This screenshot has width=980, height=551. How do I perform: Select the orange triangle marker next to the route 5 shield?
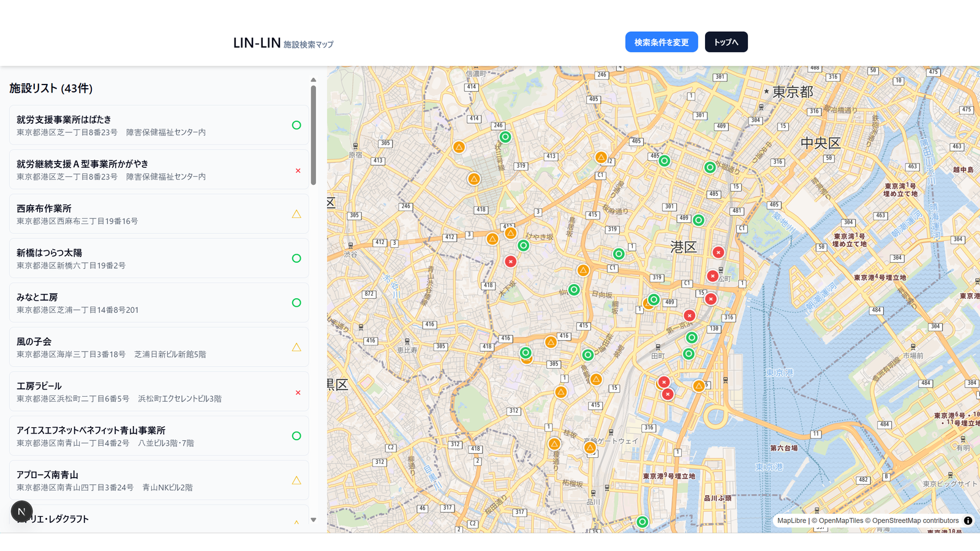pyautogui.click(x=698, y=386)
